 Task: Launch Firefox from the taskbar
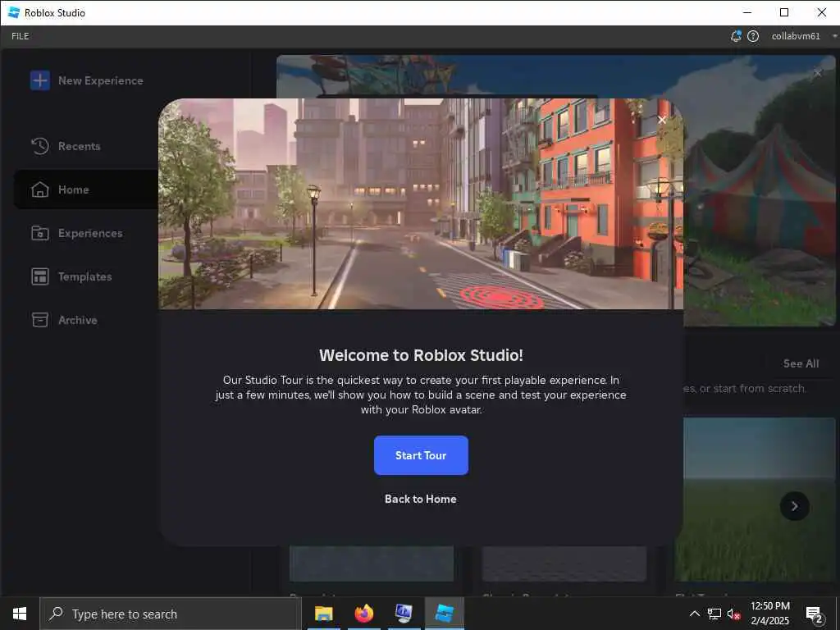[x=363, y=614]
